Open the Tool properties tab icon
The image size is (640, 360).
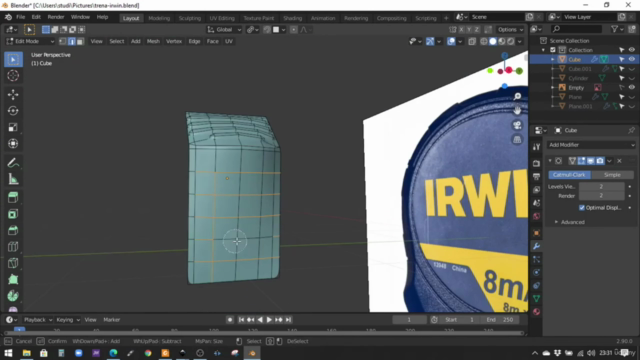point(536,147)
